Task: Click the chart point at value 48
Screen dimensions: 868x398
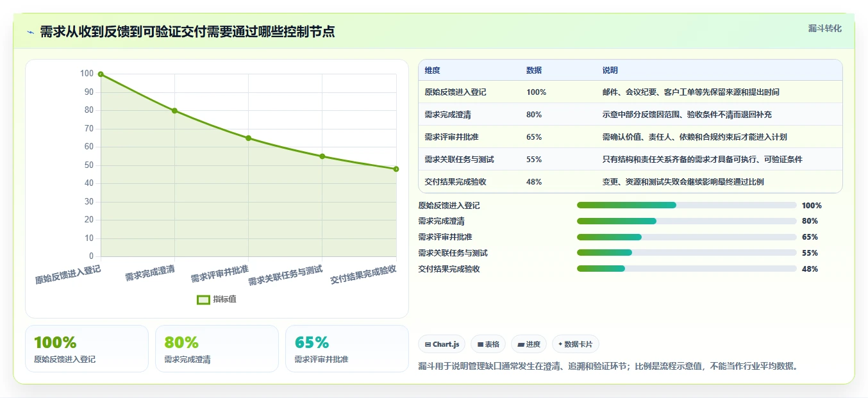Action: point(396,169)
